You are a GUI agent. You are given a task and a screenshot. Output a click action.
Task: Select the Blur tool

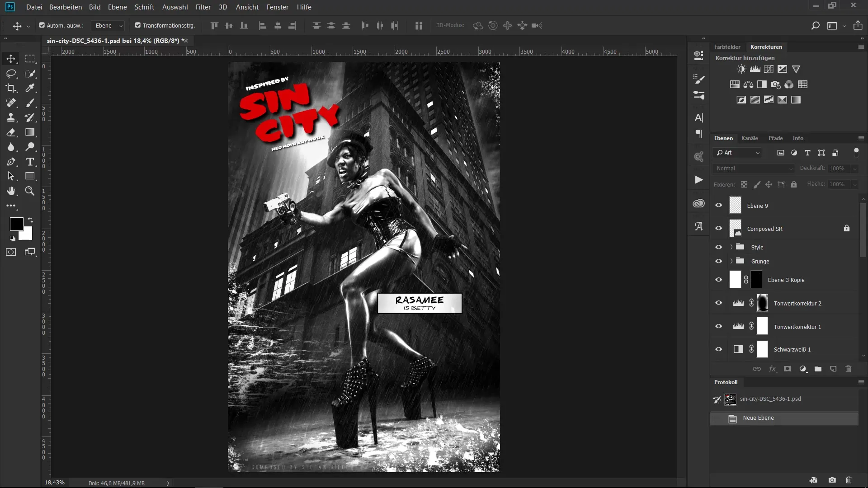[x=11, y=147]
